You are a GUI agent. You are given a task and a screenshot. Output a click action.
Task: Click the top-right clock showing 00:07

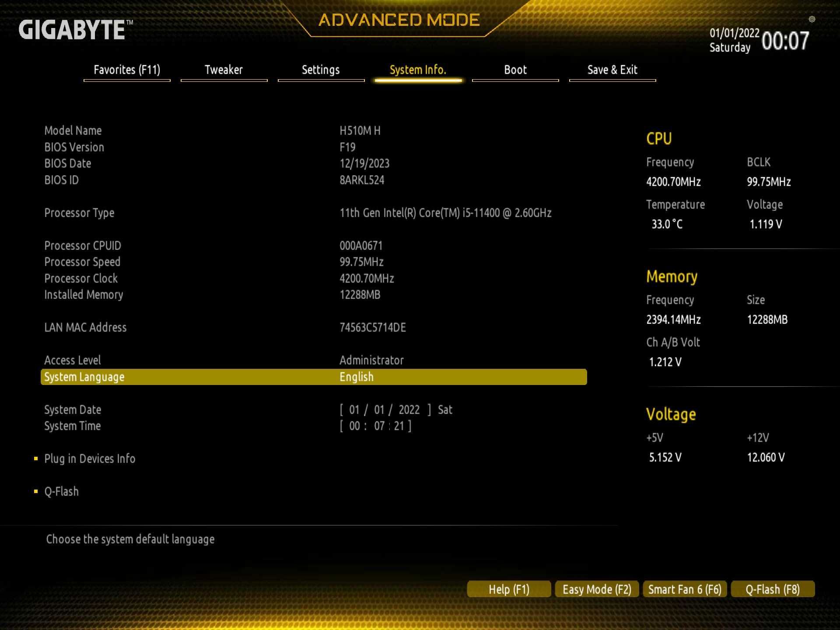coord(785,41)
